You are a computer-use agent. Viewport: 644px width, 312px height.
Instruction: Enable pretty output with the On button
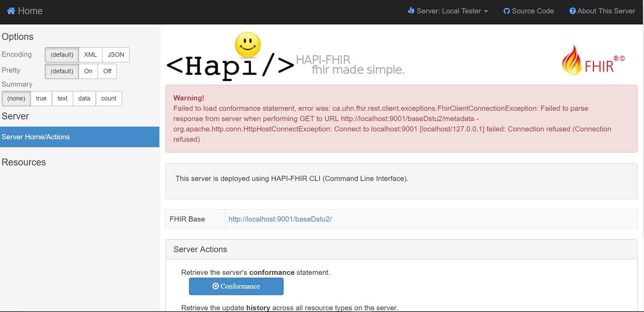[x=88, y=71]
